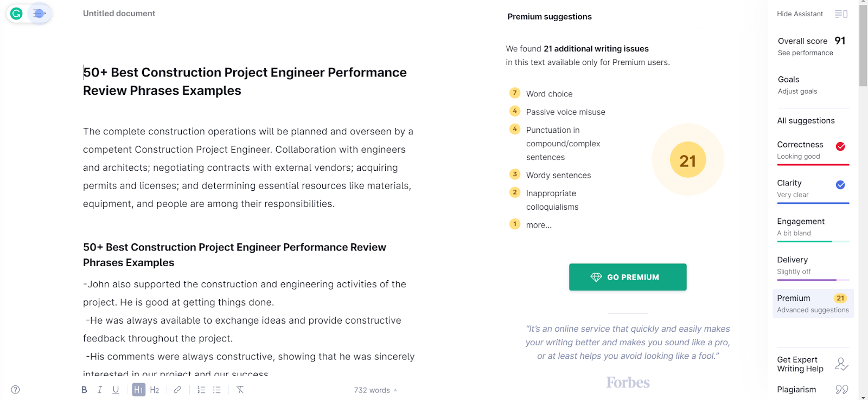Create a bulleted list
Viewport: 868px width, 400px height.
point(217,390)
